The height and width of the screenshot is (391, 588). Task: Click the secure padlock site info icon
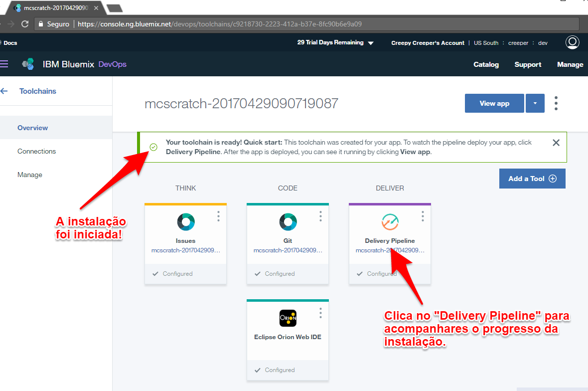point(41,24)
